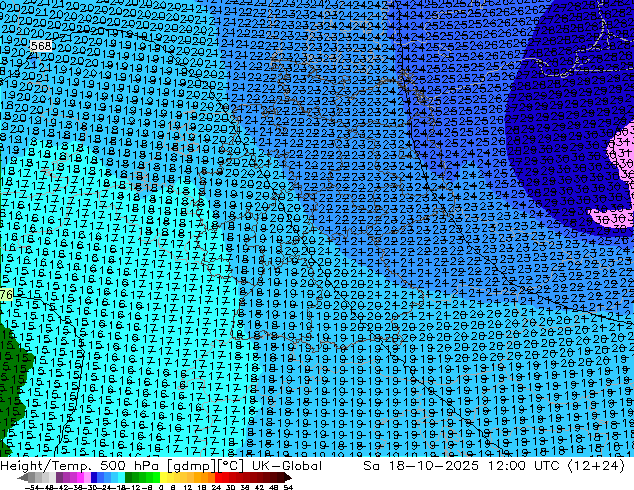Click the left arrow end of color scale
Image resolution: width=634 pixels, height=490 pixels.
click(23, 478)
